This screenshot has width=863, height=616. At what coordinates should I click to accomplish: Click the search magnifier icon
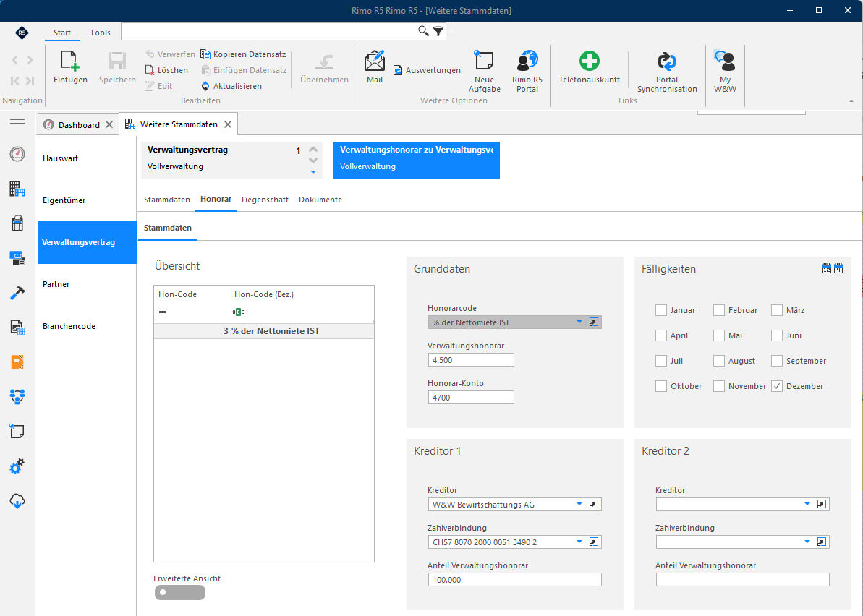point(423,31)
